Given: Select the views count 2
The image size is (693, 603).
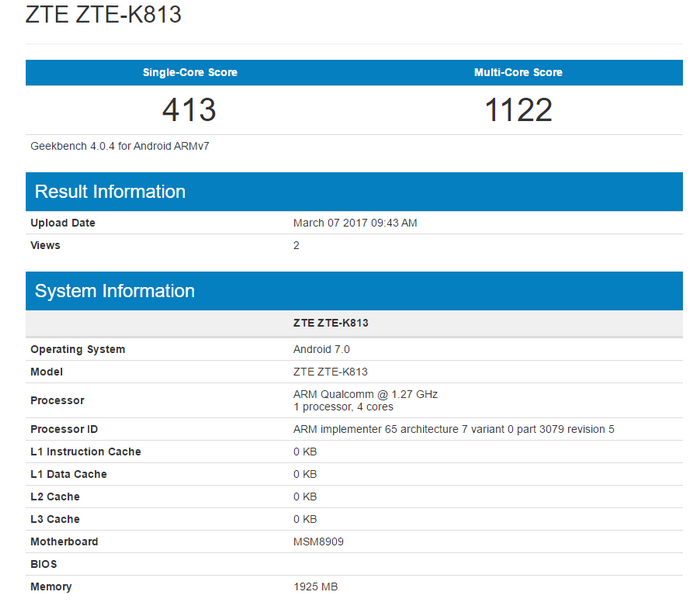Looking at the screenshot, I should 297,245.
